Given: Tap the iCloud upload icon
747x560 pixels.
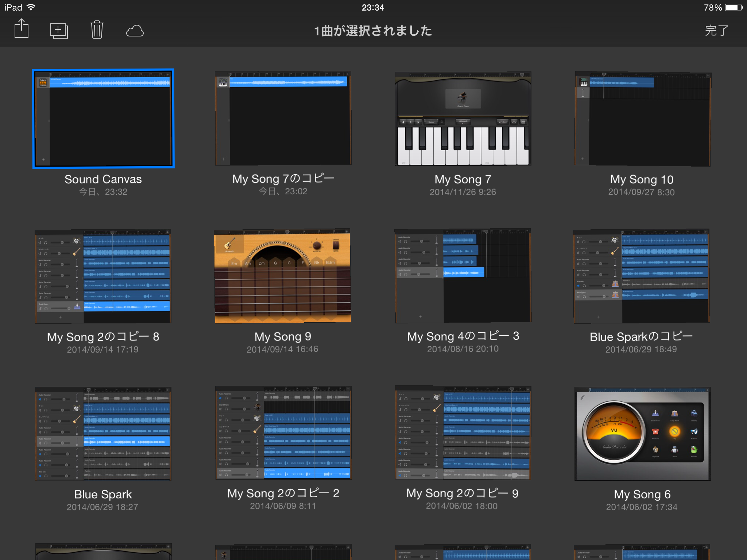Looking at the screenshot, I should (135, 31).
